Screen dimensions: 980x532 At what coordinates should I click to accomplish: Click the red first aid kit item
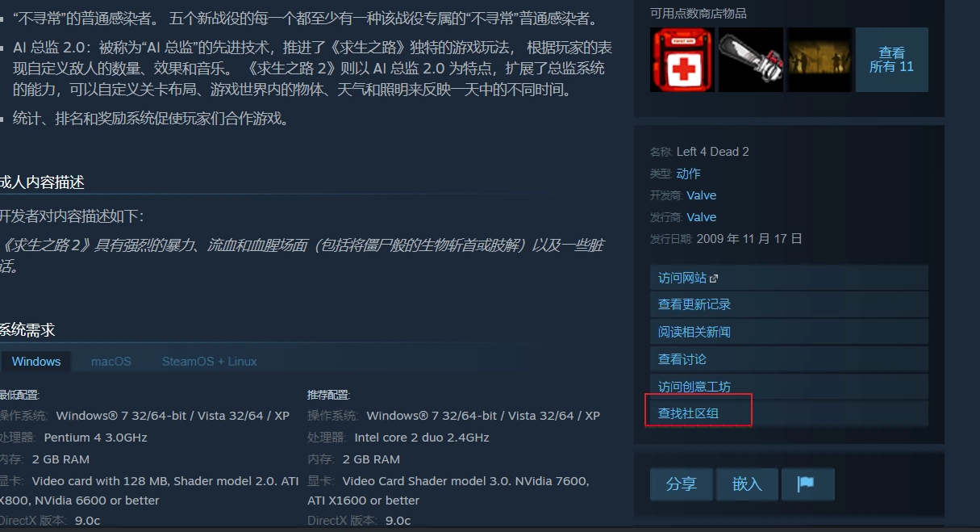pyautogui.click(x=682, y=60)
